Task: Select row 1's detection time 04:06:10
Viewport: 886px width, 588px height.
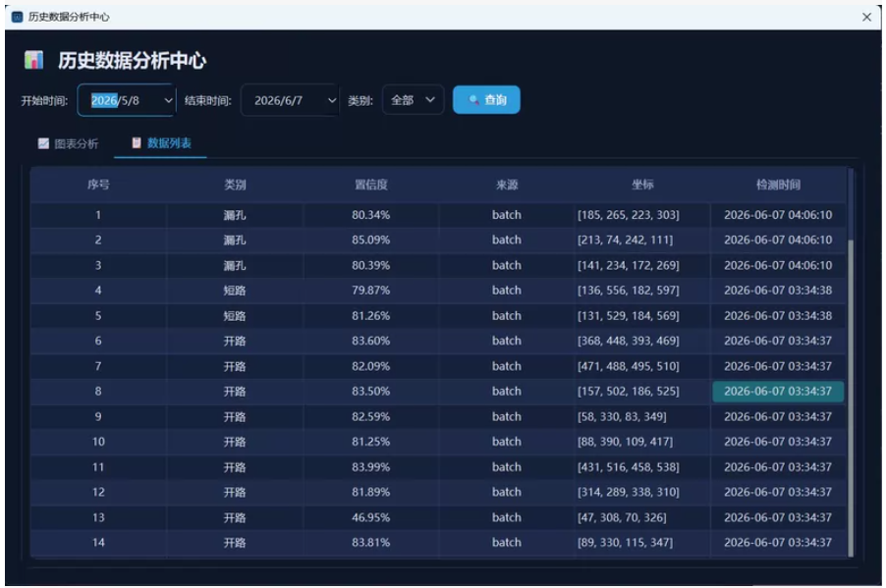Action: 778,215
